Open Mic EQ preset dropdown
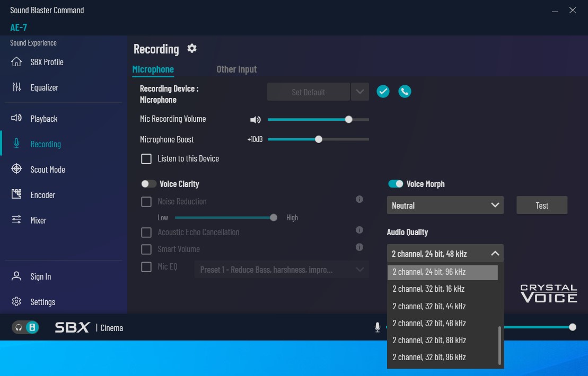Screen dimensions: 588x376 (282, 270)
